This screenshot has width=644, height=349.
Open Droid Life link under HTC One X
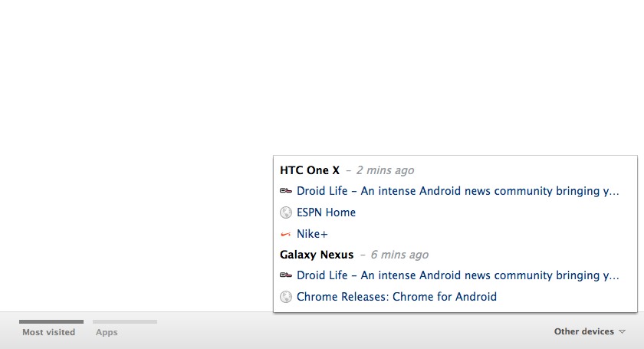458,191
